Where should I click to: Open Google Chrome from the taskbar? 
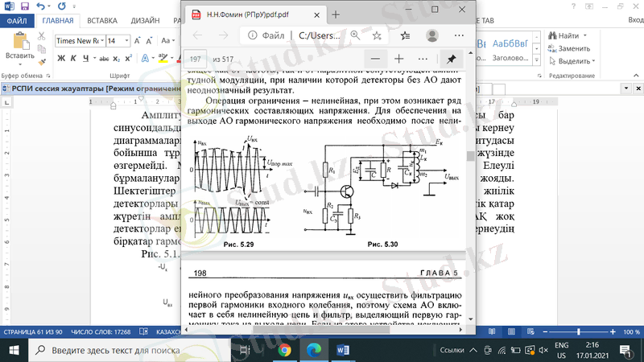[x=284, y=350]
